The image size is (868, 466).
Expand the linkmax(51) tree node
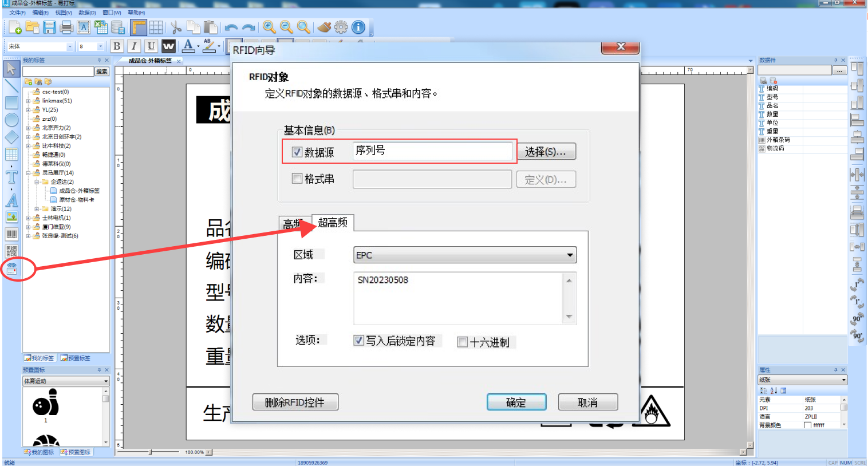point(28,101)
